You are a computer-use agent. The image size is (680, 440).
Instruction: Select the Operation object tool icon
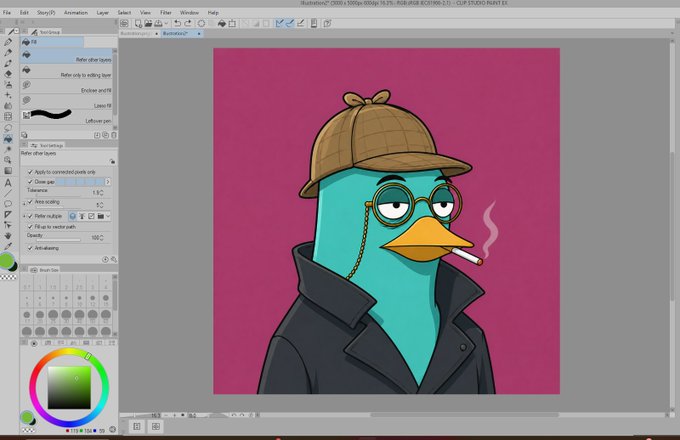8,225
